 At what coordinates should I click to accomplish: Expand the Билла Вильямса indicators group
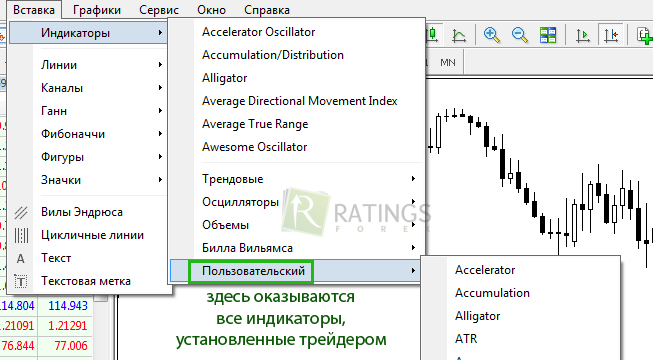[297, 248]
